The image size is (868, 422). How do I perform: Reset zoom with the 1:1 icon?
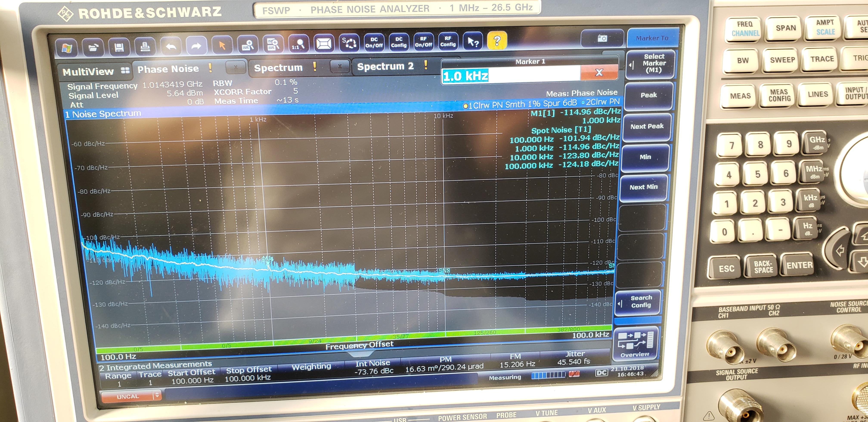(x=299, y=44)
